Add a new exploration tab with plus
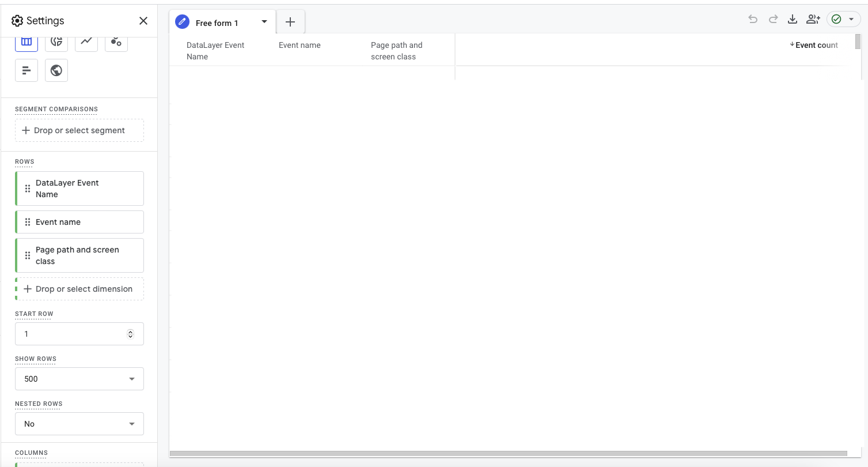This screenshot has height=467, width=868. pos(290,21)
